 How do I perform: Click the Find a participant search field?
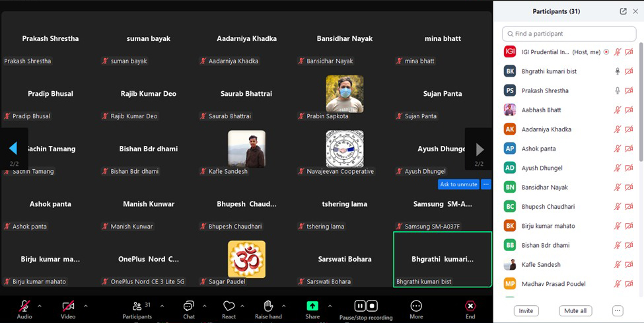[569, 34]
